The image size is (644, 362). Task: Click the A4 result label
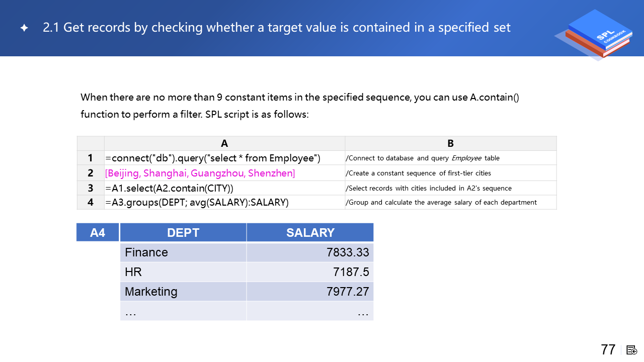click(x=98, y=233)
